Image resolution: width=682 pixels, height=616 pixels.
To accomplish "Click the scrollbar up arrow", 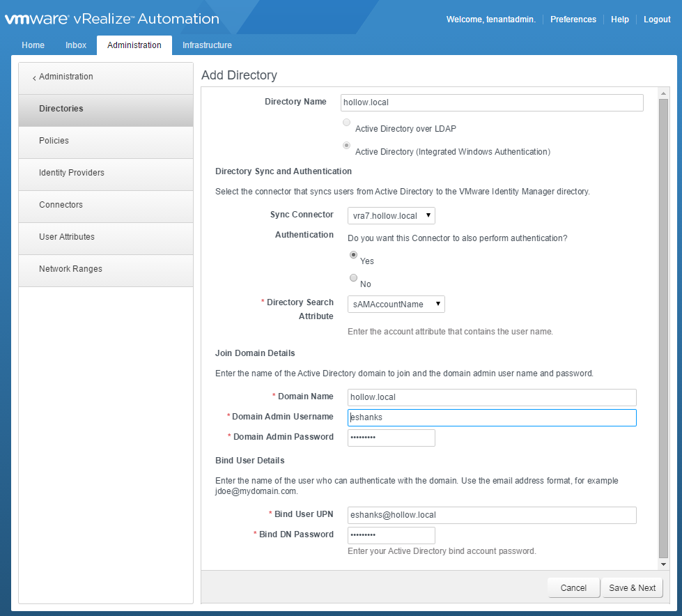I will point(663,93).
